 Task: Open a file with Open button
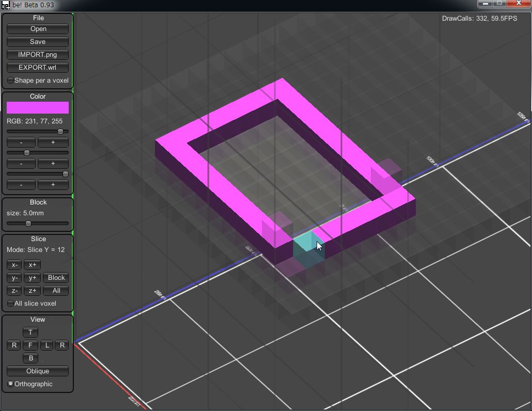coord(38,29)
